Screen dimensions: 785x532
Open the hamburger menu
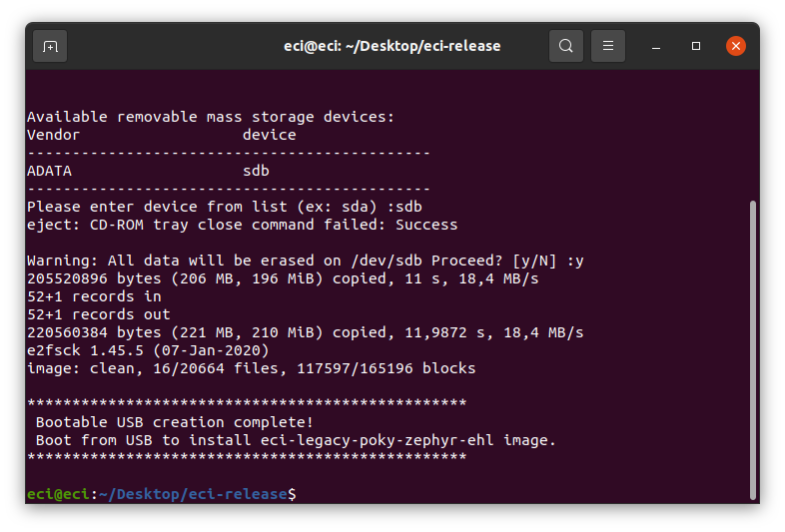coord(608,46)
